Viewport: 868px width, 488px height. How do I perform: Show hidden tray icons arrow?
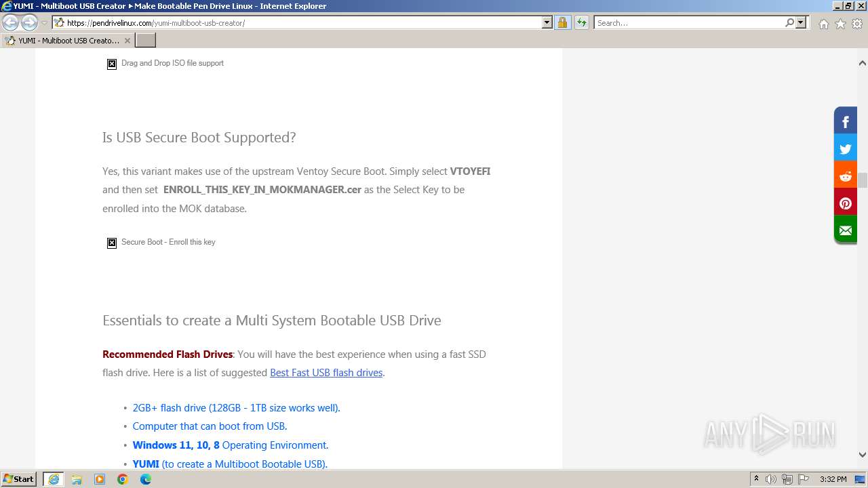[x=757, y=479]
